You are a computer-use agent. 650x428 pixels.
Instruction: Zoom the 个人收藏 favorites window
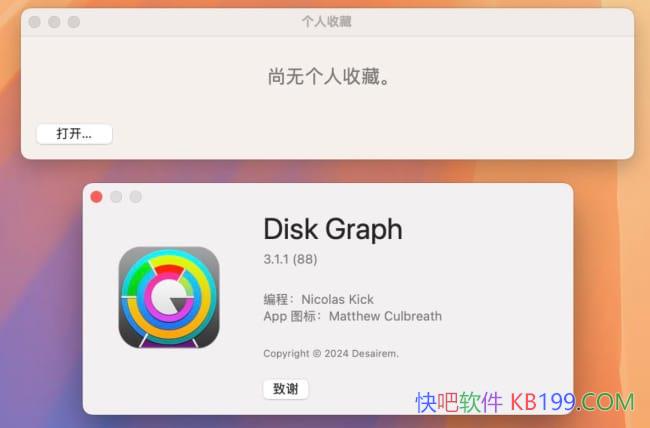coord(74,22)
